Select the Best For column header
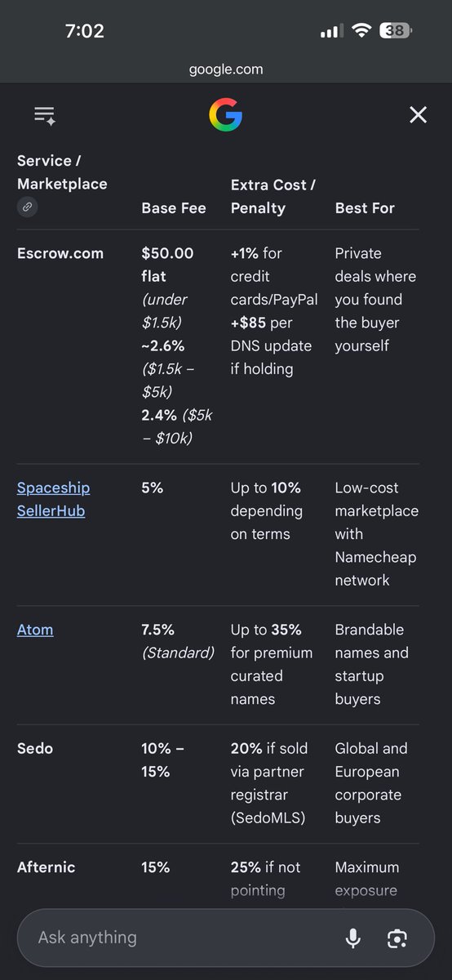 [x=365, y=208]
